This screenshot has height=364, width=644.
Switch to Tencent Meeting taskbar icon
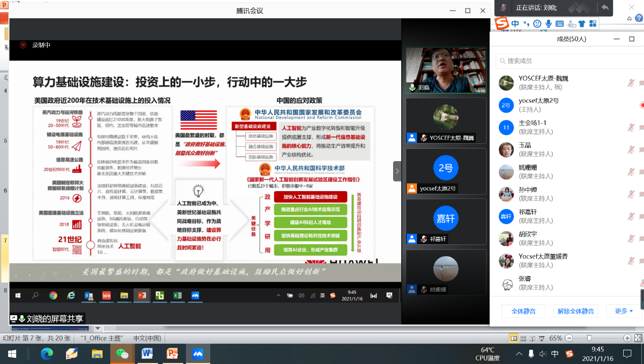tap(198, 353)
